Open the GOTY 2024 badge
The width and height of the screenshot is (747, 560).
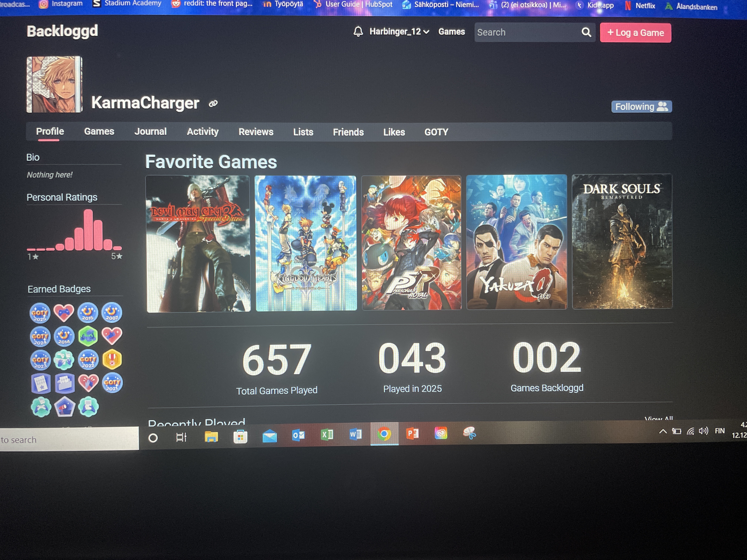click(40, 336)
